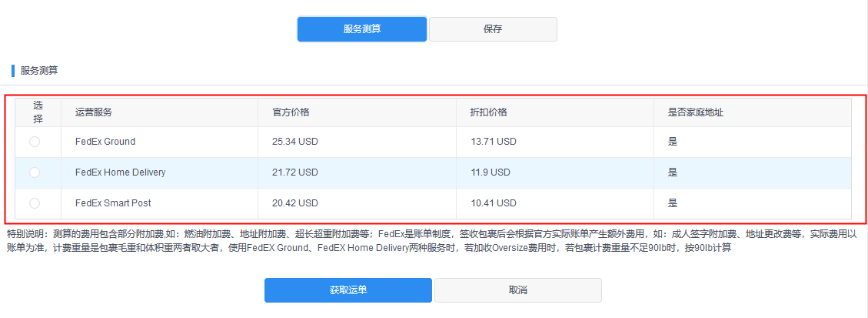Viewport: 868px width, 318px height.
Task: Click the FedEx Ground service name
Action: point(105,142)
